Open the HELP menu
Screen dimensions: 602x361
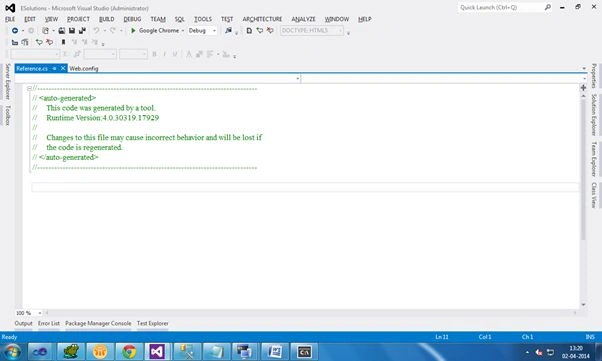364,19
